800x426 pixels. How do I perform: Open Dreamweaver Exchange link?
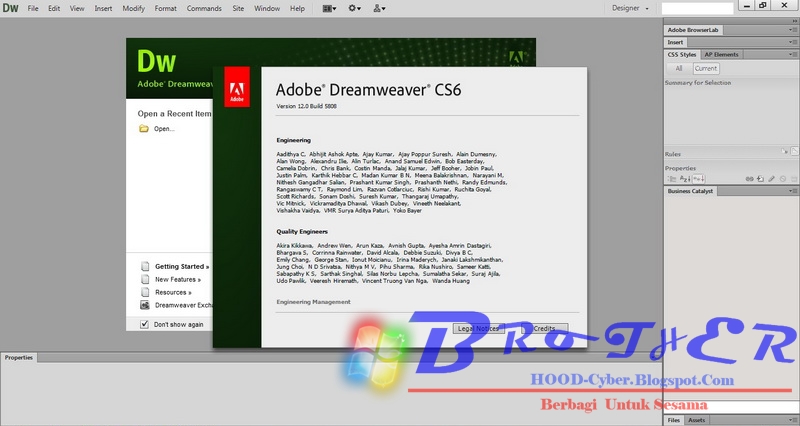184,305
